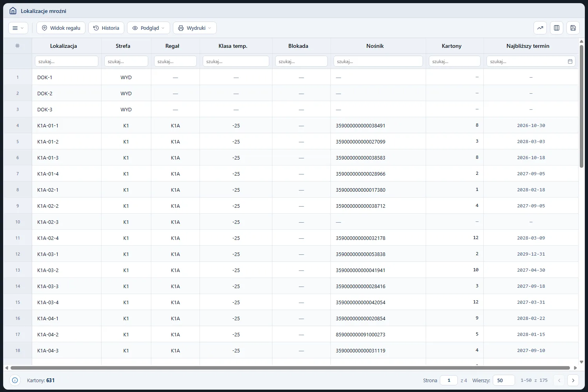Focus the Lokalizacja search field
The height and width of the screenshot is (392, 588).
coord(67,61)
